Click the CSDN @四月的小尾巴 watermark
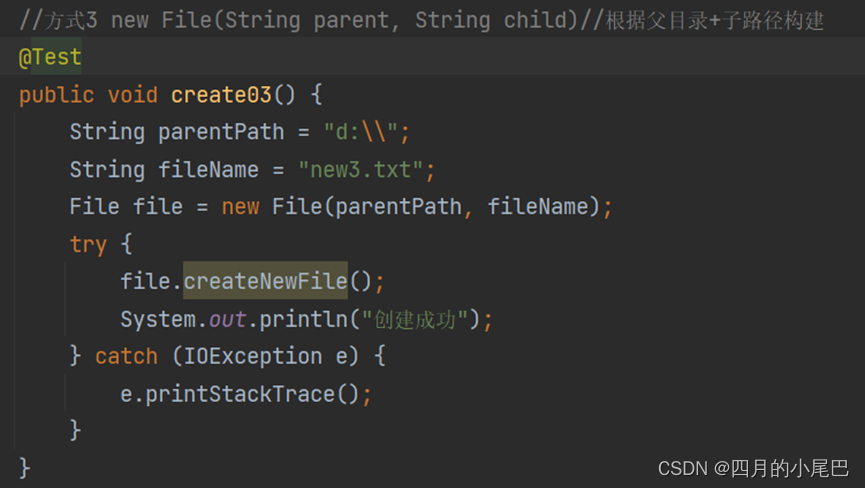 (x=753, y=468)
